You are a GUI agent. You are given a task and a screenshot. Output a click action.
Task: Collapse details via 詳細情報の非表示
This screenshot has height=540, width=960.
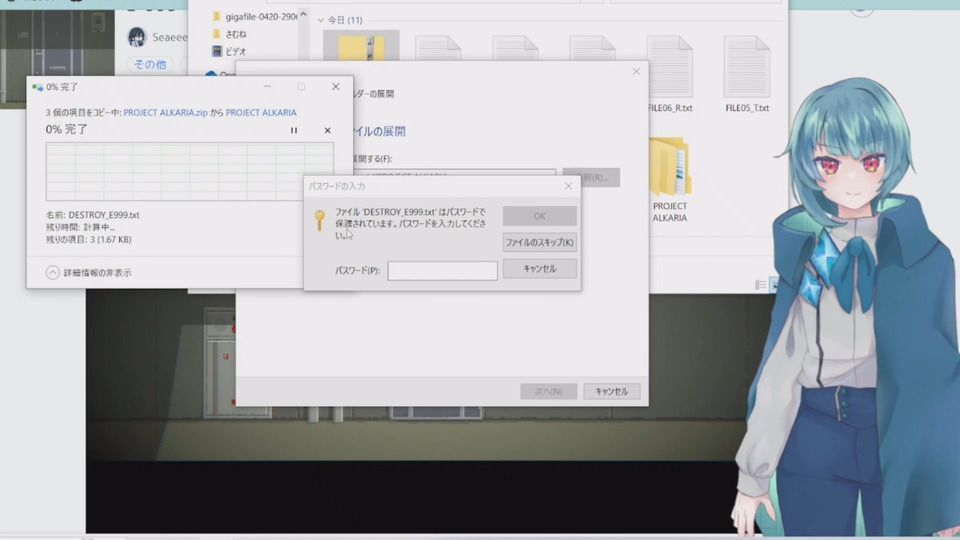click(89, 272)
